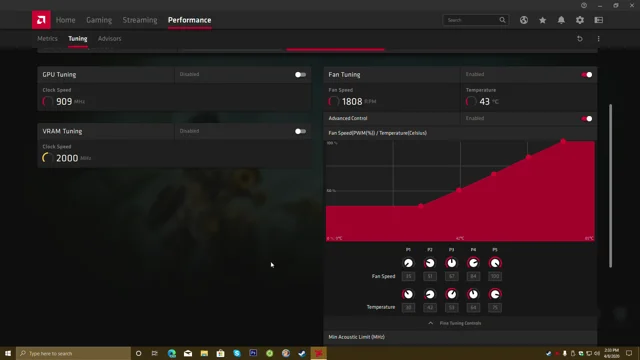Launch Microsoft Edge from taskbar
Image resolution: width=640 pixels, height=360 pixels.
coord(171,353)
